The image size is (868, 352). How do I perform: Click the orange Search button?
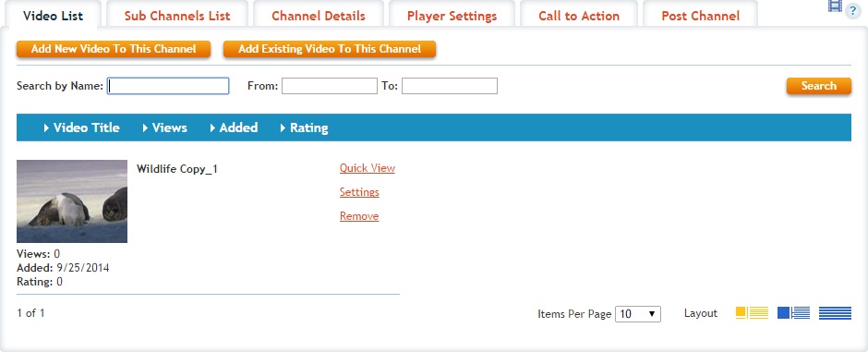(819, 86)
